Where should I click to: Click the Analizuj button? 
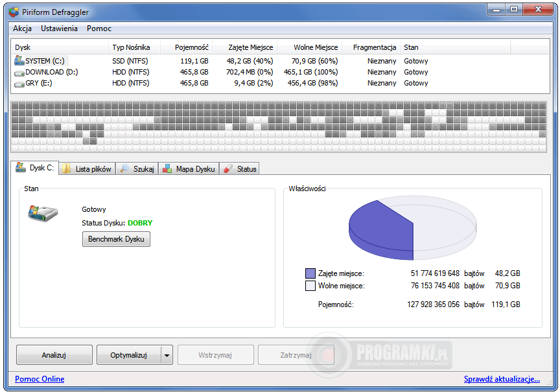point(54,355)
